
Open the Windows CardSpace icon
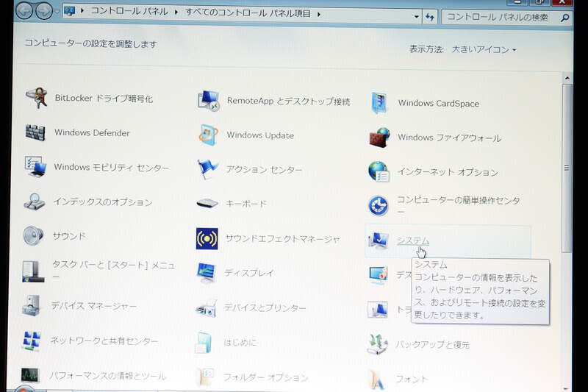[x=379, y=103]
